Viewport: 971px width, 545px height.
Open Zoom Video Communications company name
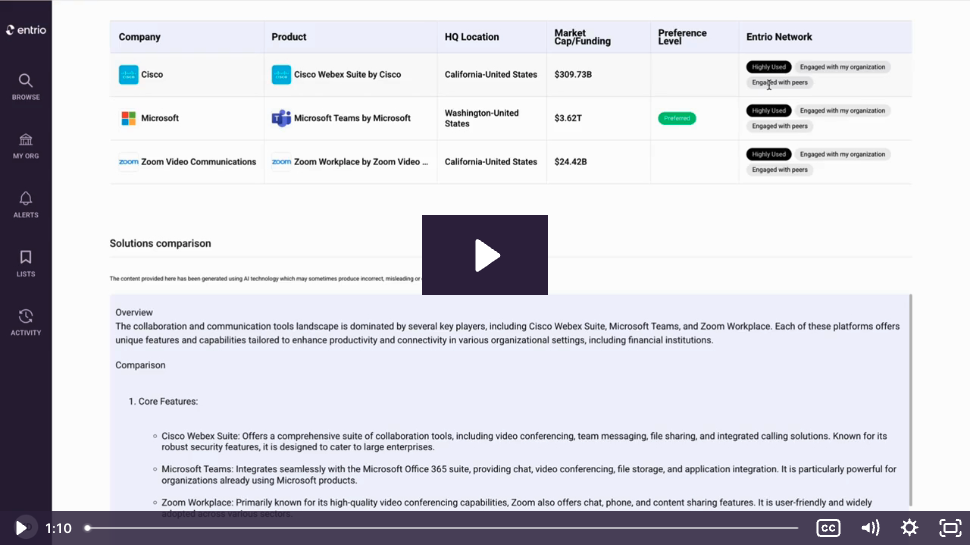pos(198,162)
